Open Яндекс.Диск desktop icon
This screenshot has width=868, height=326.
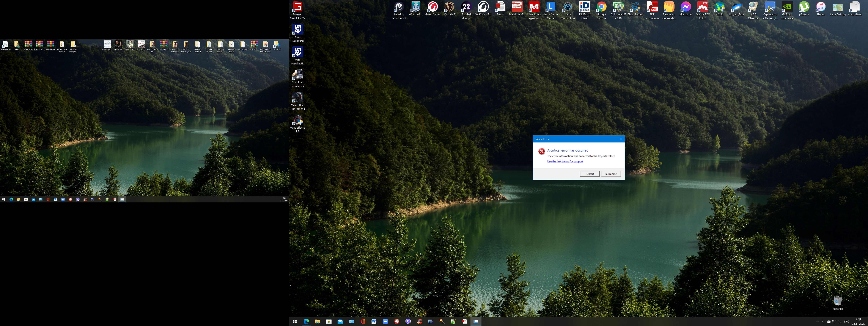[x=736, y=9]
